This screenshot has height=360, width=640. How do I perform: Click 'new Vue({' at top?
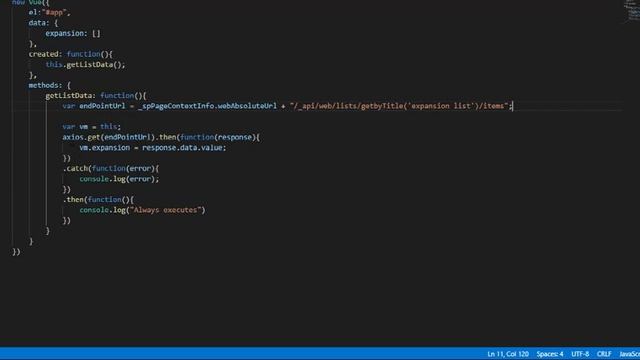31,2
